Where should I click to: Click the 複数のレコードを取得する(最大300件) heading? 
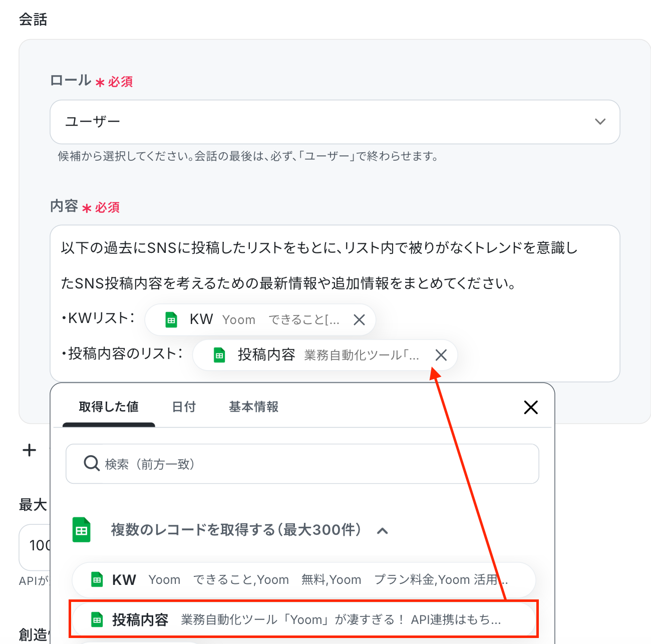(236, 530)
